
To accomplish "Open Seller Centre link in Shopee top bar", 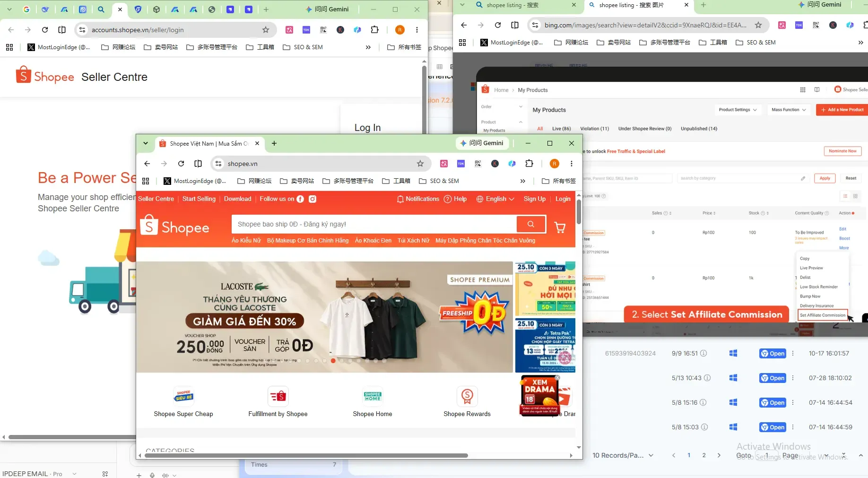I will (156, 199).
